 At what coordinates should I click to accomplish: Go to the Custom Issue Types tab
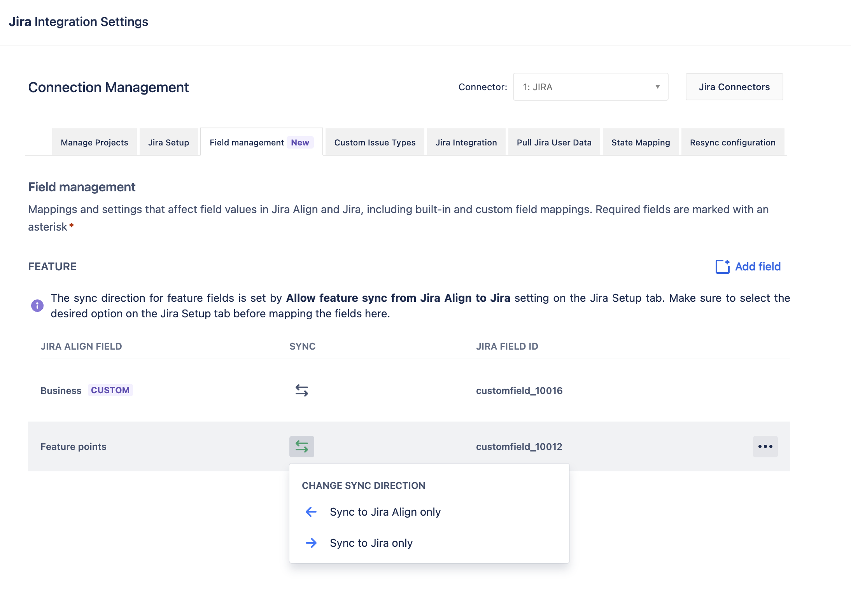click(375, 142)
